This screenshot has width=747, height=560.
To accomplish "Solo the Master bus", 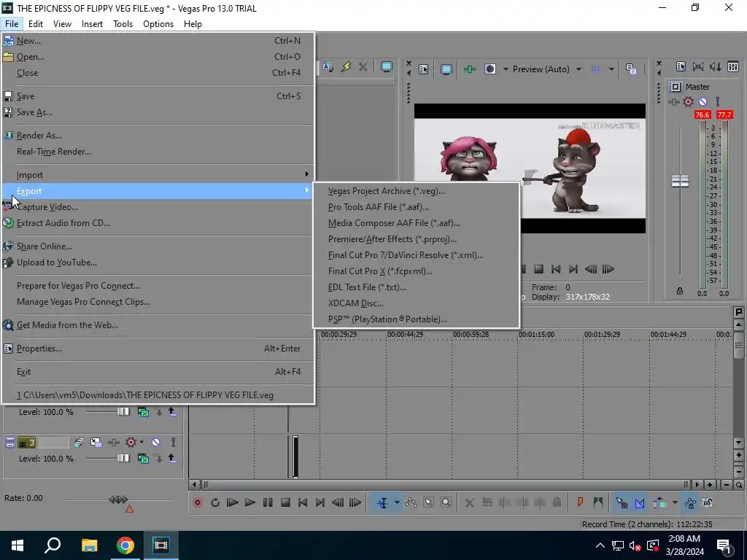I will click(718, 101).
